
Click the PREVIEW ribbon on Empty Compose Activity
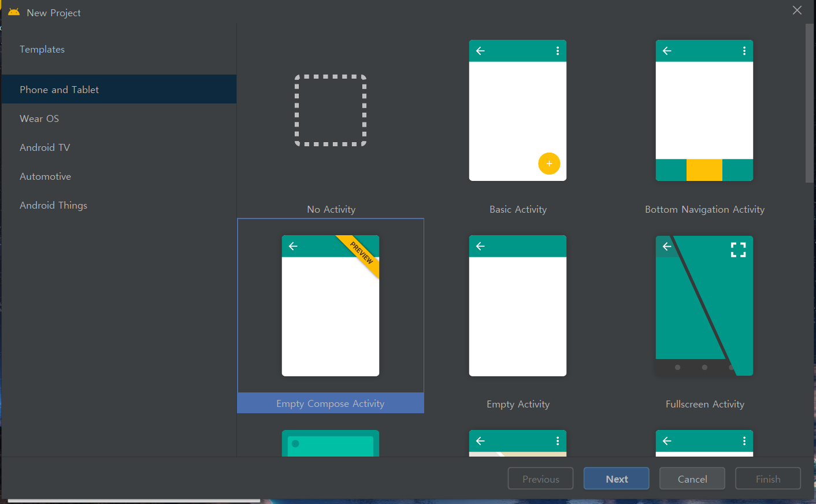click(x=361, y=253)
